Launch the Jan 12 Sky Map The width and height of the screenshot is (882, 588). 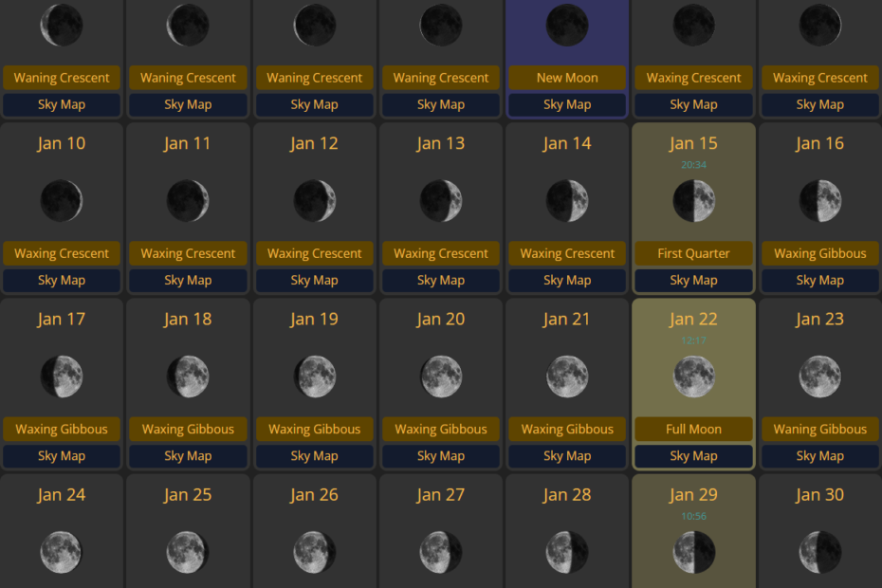pos(315,280)
